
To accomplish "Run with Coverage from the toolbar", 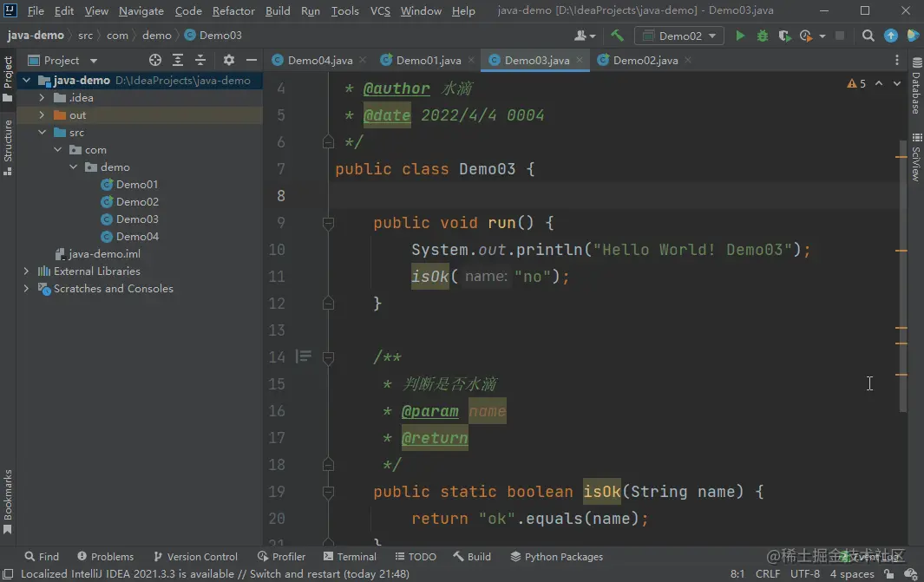I will pyautogui.click(x=784, y=36).
